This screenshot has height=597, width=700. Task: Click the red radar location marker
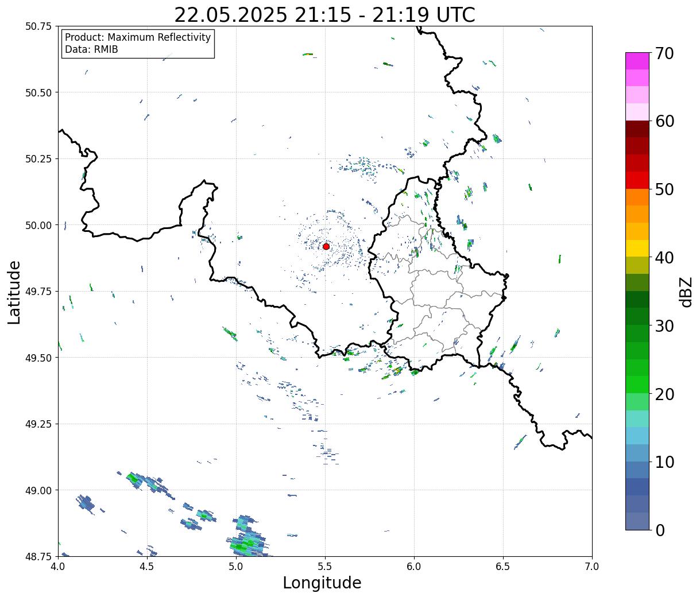[x=326, y=246]
